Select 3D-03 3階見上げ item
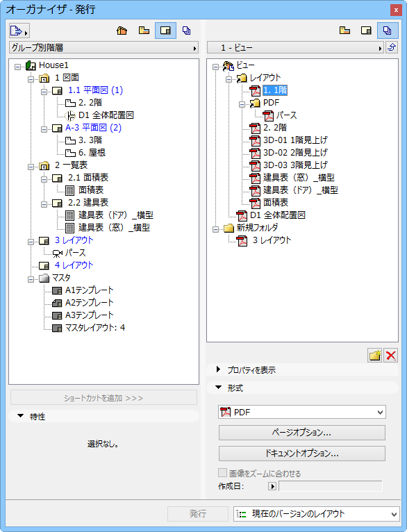Screen dimensions: 407x532 pos(295,165)
